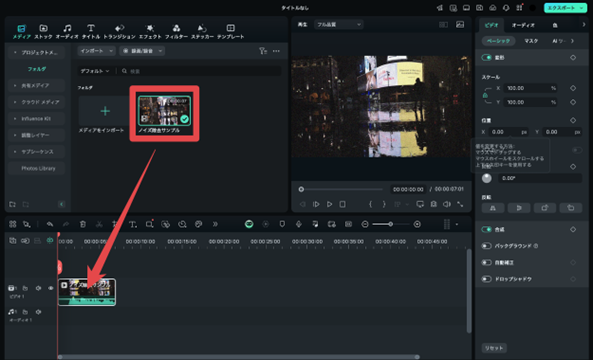Expand more timeline tools (») icon
This screenshot has width=593, height=360.
pyautogui.click(x=215, y=224)
